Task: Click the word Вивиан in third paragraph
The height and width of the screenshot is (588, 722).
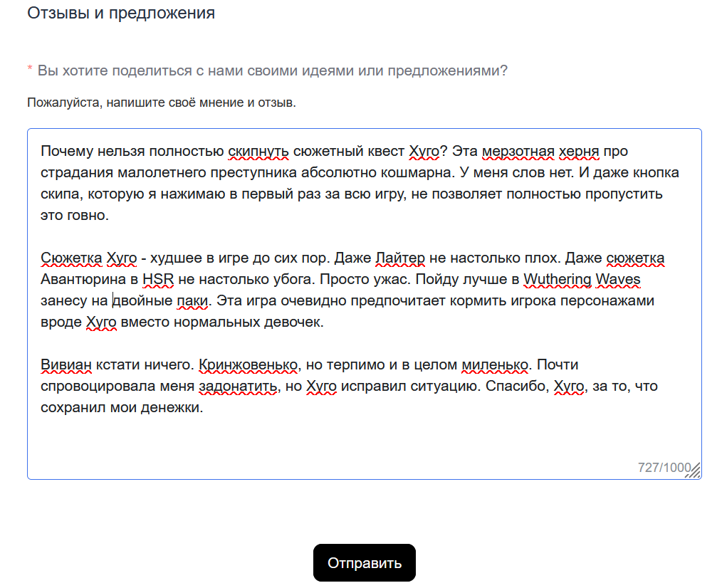Action: pyautogui.click(x=66, y=364)
